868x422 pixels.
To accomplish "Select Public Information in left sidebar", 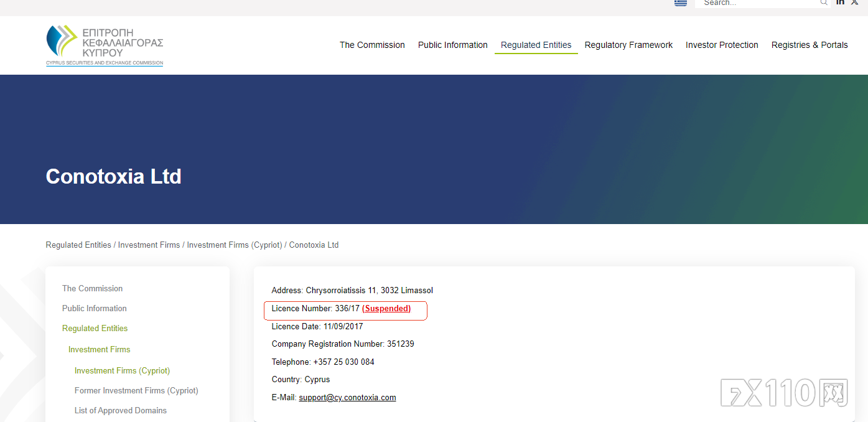I will point(95,309).
